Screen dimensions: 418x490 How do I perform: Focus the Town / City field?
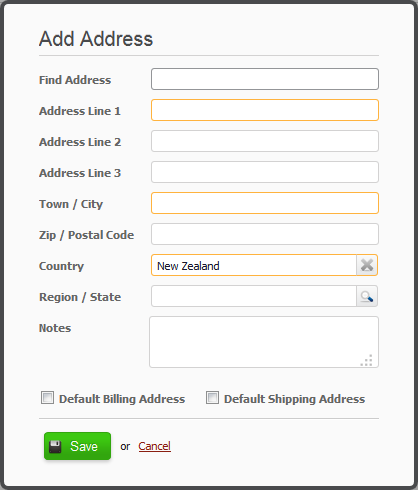point(265,203)
